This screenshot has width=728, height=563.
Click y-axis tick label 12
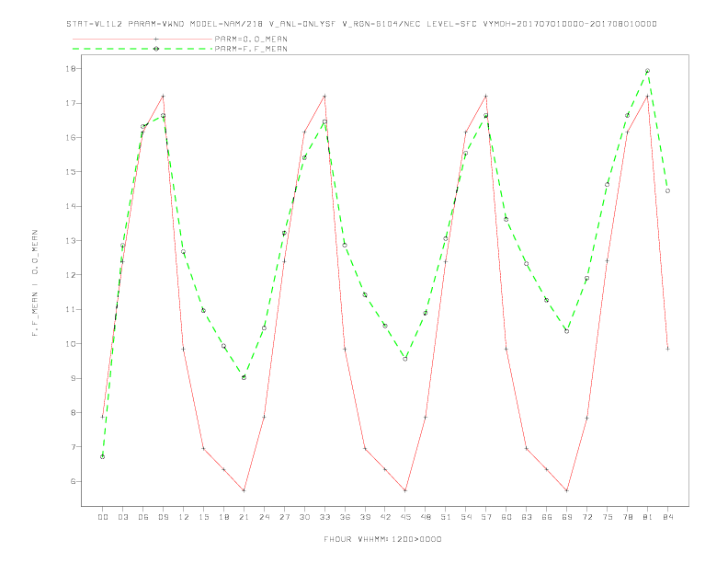pos(70,275)
